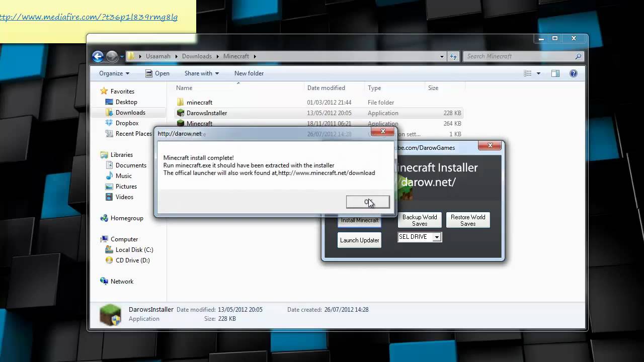Click the CD Drive (D:) icon
This screenshot has height=362, width=644.
point(110,260)
